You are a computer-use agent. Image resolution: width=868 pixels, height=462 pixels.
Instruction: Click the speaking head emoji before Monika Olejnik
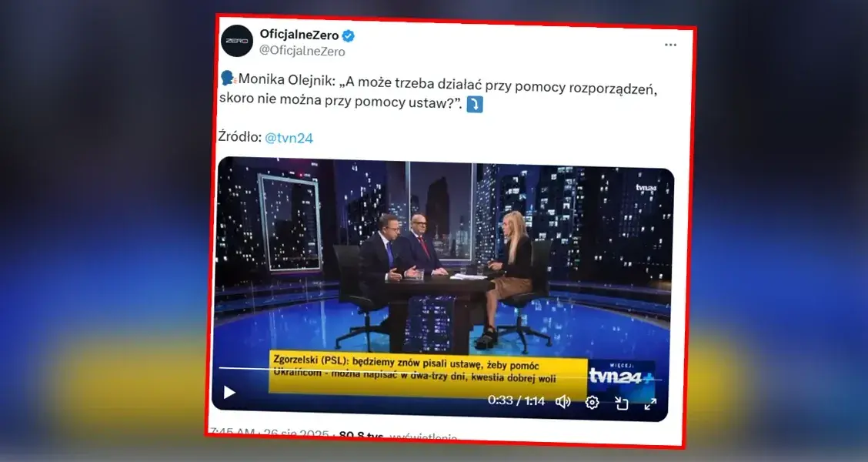click(x=228, y=78)
